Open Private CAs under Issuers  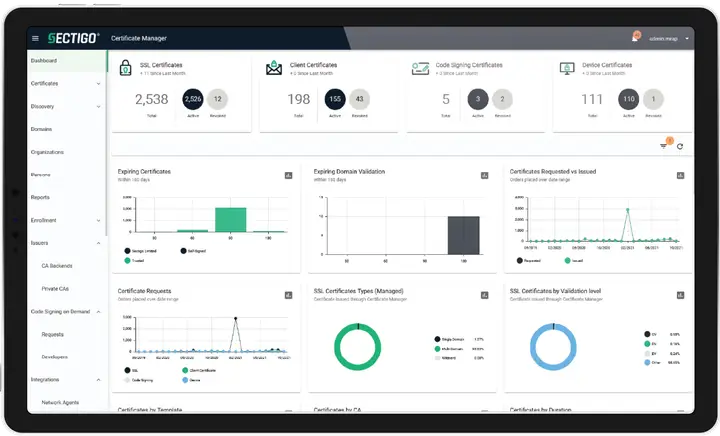(x=55, y=288)
